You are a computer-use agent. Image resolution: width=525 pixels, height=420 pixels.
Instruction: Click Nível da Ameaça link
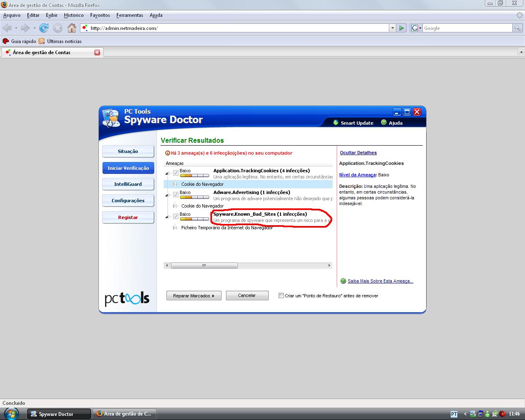(357, 175)
